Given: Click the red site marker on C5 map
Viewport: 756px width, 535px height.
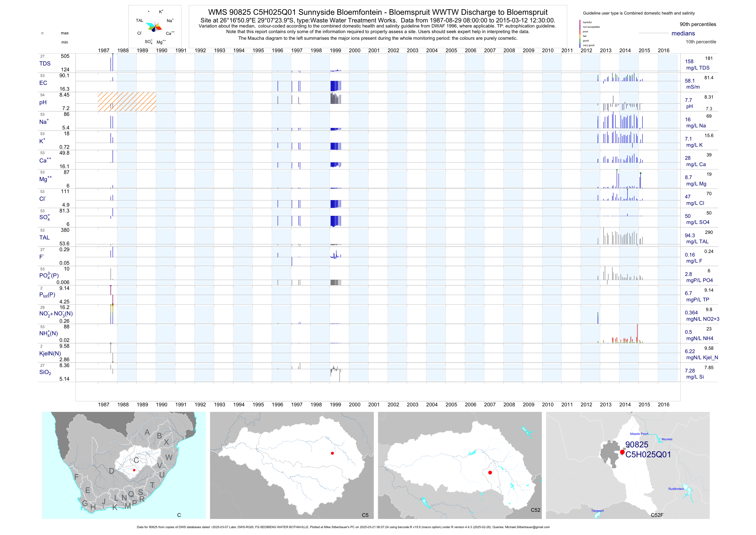Looking at the screenshot, I should point(332,453).
